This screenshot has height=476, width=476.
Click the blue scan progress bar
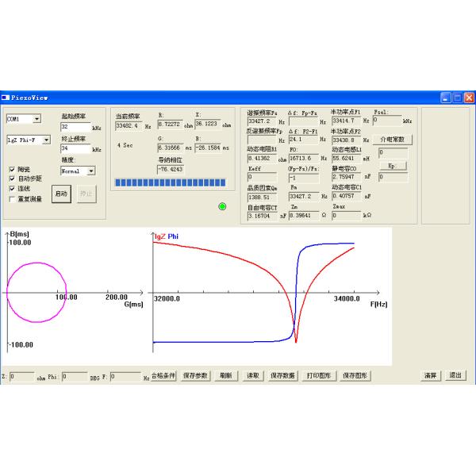(x=171, y=184)
